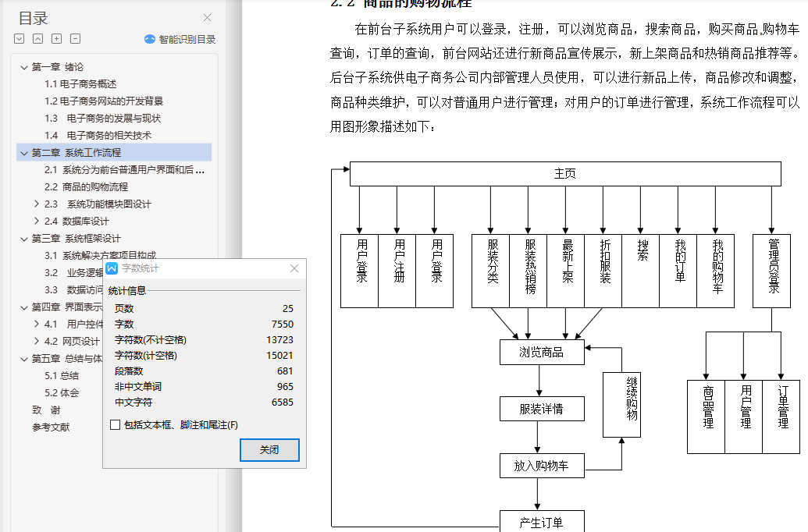The width and height of the screenshot is (808, 532).
Task: Expand 2.3 系统功能模块图设计 section
Action: coord(37,204)
